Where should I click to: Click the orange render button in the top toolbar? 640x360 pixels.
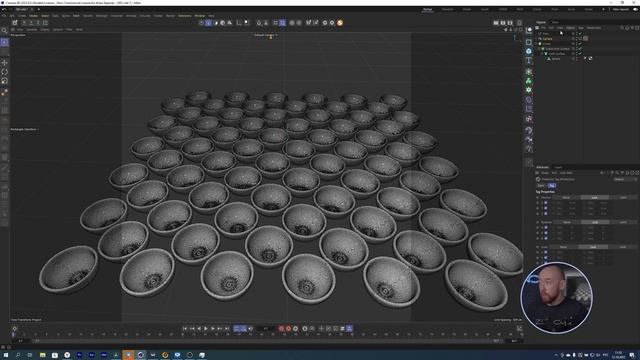tap(340, 23)
